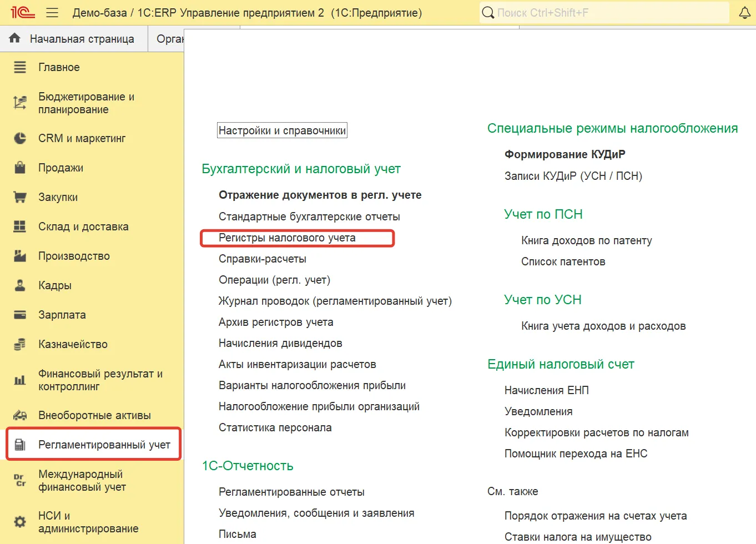This screenshot has height=544, width=756.
Task: Click the Регламентированный учет calculator icon
Action: point(20,445)
